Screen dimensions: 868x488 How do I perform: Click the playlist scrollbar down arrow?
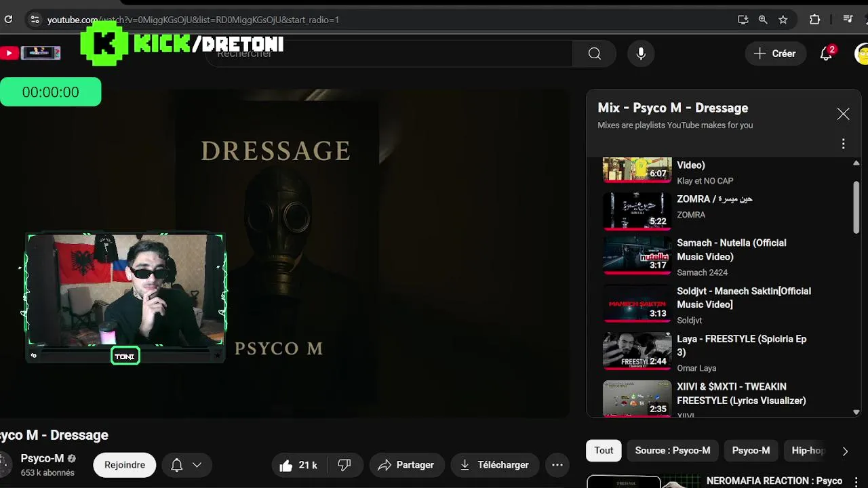856,411
